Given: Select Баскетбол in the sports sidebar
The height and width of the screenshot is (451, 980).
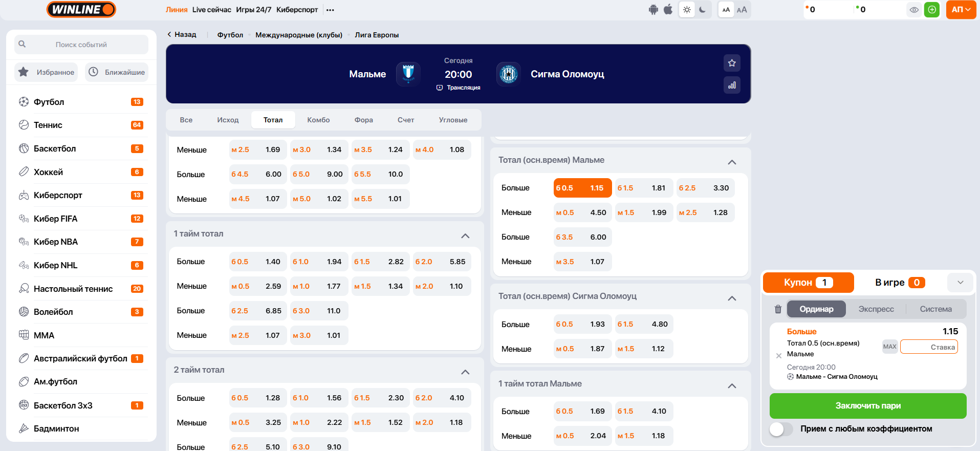Looking at the screenshot, I should [55, 149].
